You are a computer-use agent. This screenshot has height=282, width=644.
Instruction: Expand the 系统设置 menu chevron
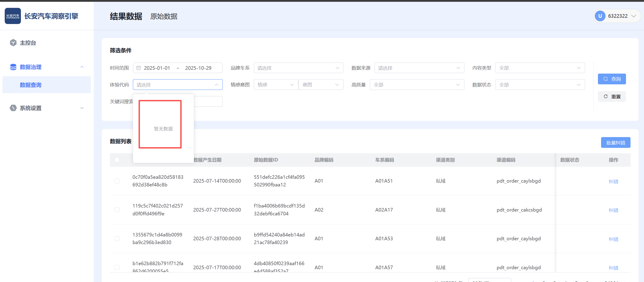click(x=82, y=108)
